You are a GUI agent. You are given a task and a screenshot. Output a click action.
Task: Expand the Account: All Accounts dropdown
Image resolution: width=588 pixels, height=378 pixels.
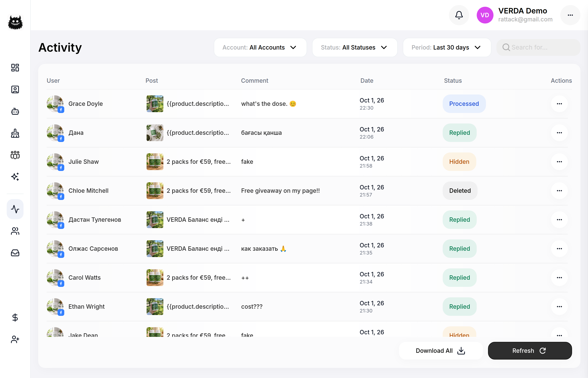(260, 47)
